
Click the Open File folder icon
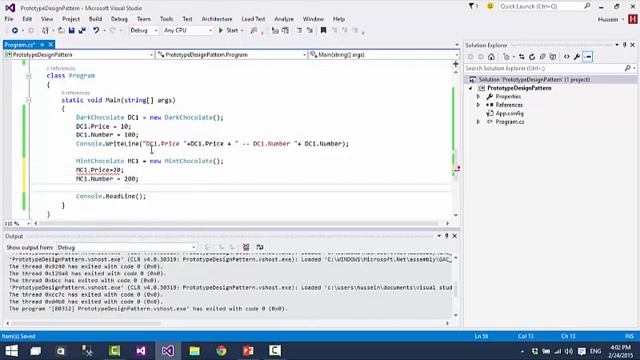tap(61, 30)
